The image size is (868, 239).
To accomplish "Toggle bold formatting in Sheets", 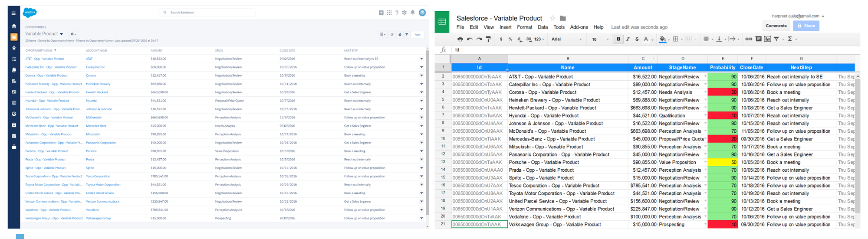I will 618,39.
